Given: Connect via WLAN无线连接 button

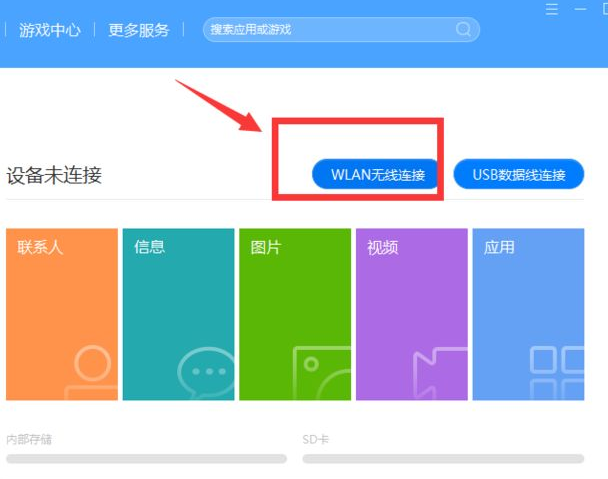Looking at the screenshot, I should [x=377, y=175].
